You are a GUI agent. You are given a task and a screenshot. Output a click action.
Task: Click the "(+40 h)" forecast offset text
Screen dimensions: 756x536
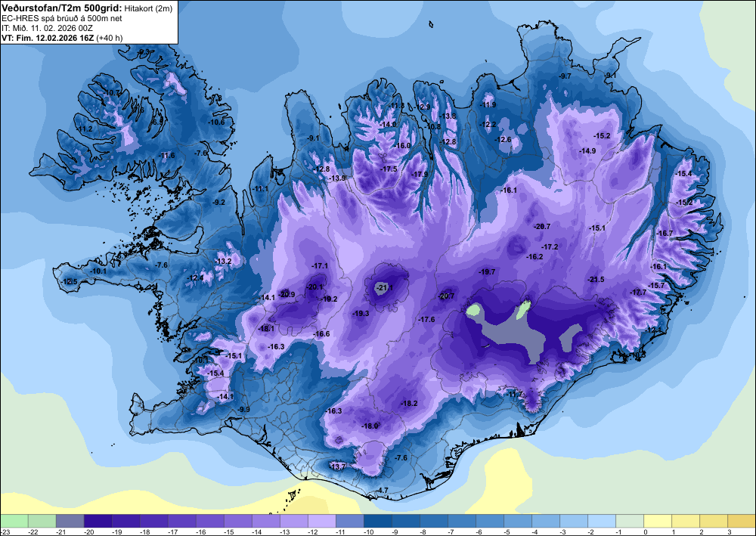point(110,38)
